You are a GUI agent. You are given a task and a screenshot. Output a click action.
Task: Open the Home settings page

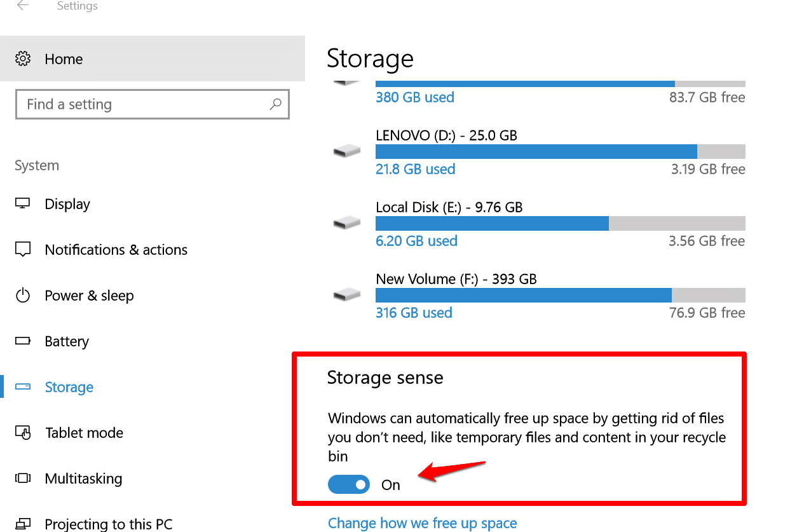64,58
